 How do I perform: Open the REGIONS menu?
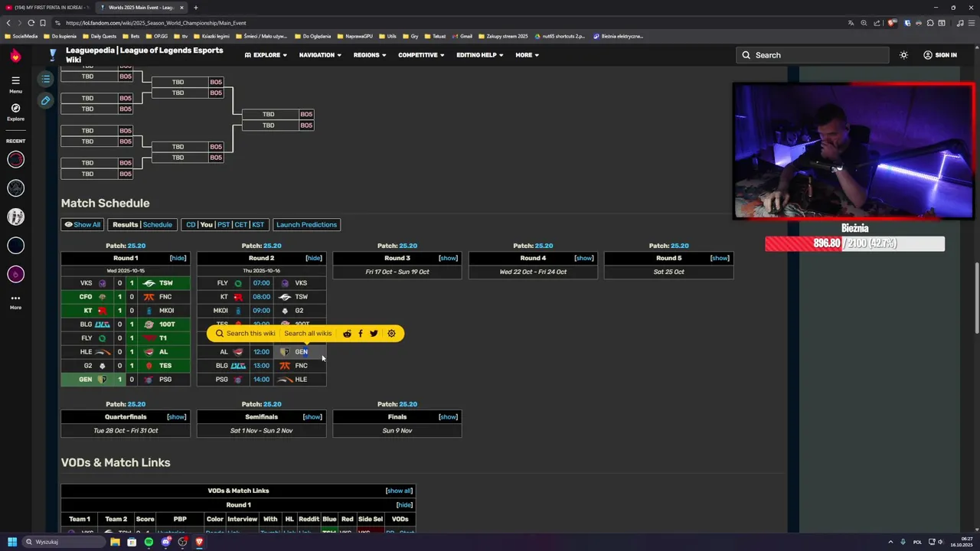pos(370,55)
